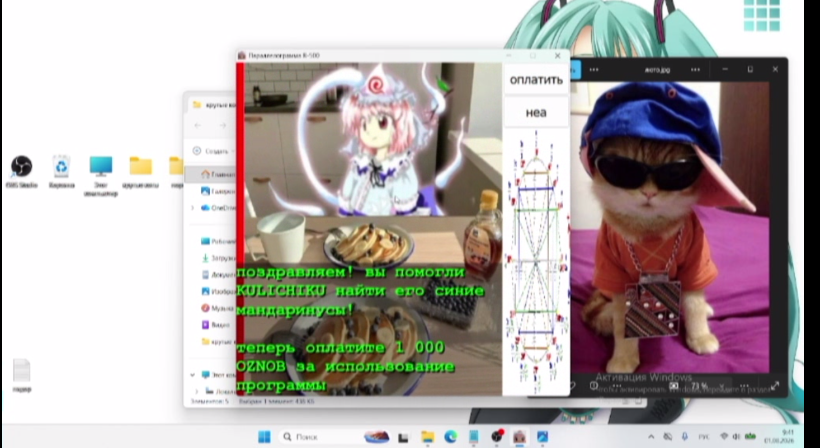The width and height of the screenshot is (820, 448).
Task: Select the OBS Studio desktop icon
Action: tap(21, 173)
